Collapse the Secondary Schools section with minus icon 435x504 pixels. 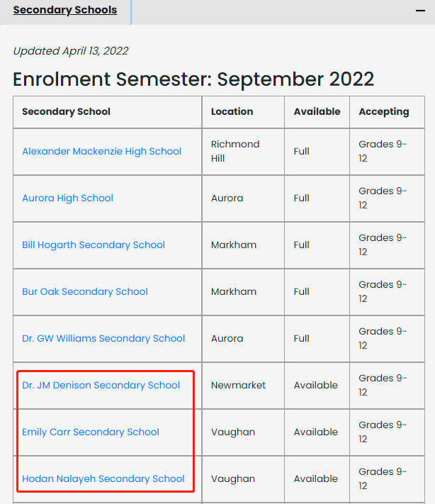420,11
